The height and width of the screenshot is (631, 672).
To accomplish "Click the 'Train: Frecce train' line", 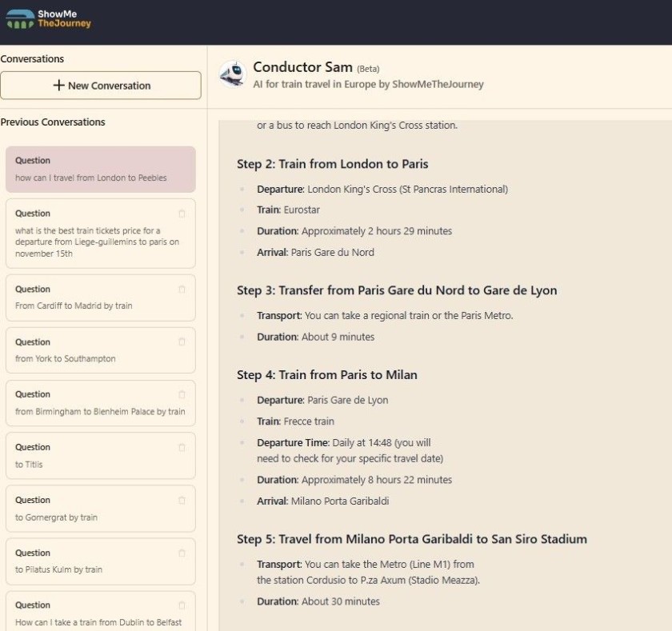I will 295,421.
